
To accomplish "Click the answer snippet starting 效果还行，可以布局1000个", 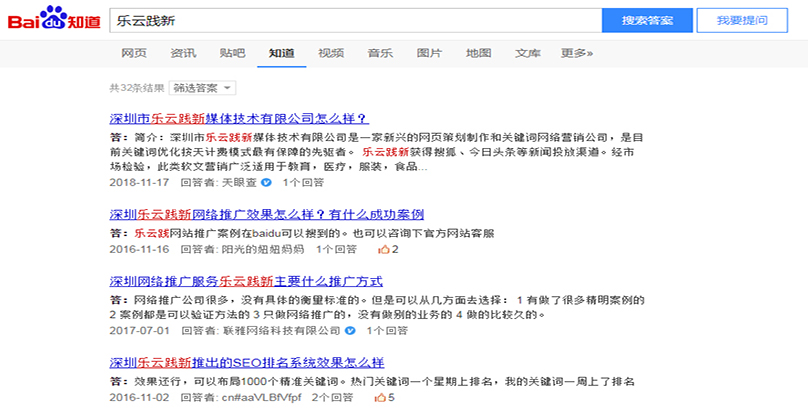I will coord(372,382).
